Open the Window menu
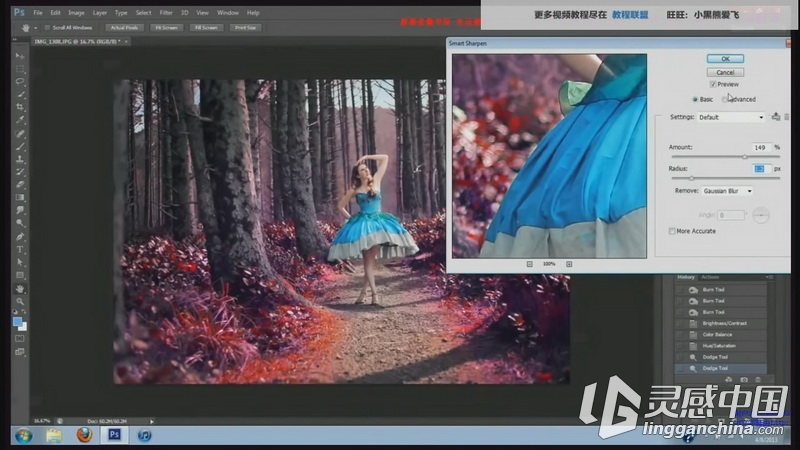Image resolution: width=800 pixels, height=450 pixels. (x=228, y=13)
